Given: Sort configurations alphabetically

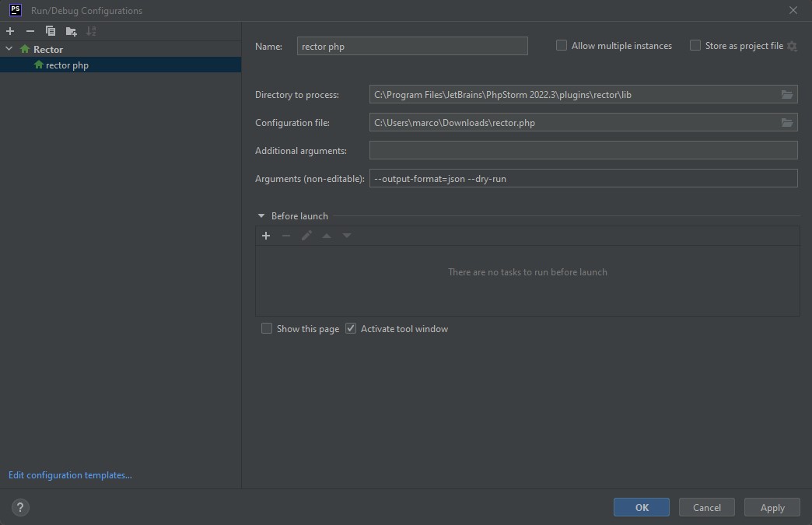Looking at the screenshot, I should pos(91,31).
